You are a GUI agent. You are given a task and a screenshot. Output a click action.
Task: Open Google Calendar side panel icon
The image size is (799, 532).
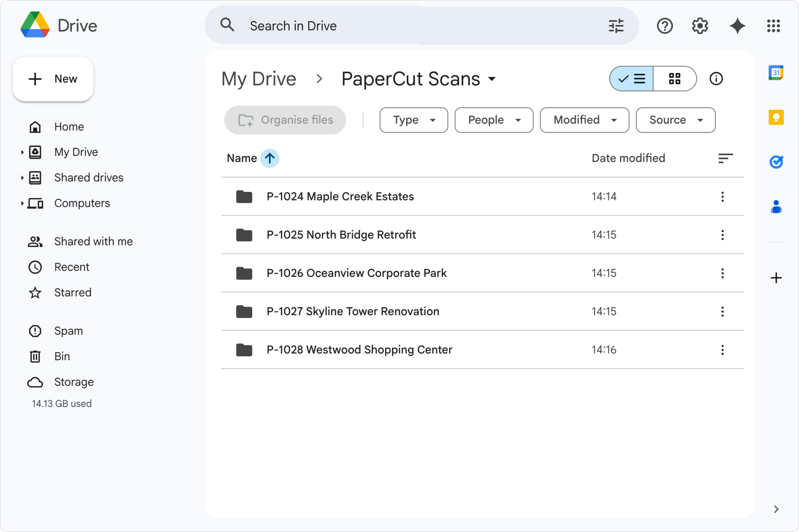click(x=776, y=73)
